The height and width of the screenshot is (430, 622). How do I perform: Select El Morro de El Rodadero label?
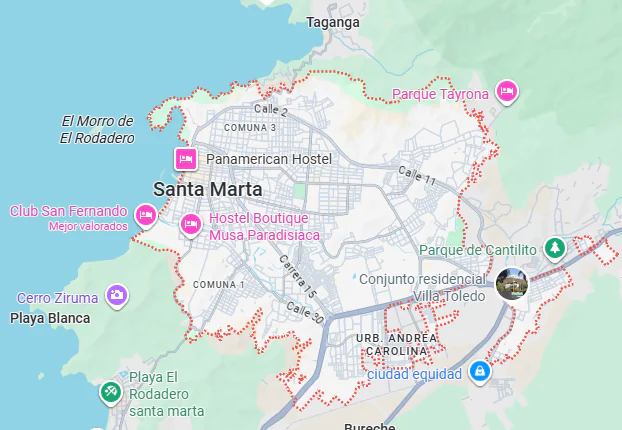(97, 129)
